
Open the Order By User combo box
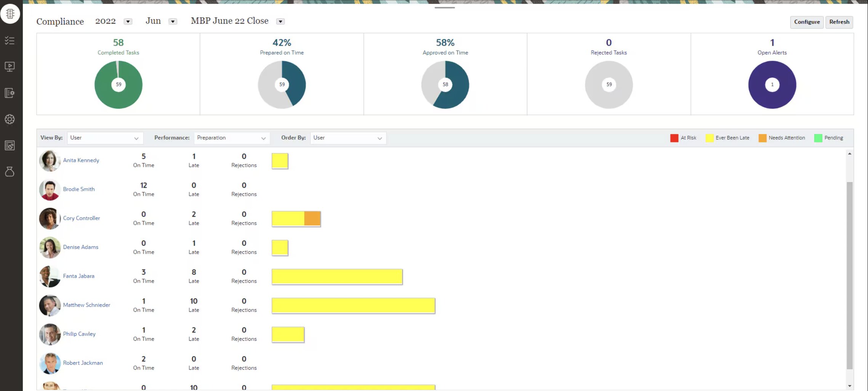pos(348,138)
